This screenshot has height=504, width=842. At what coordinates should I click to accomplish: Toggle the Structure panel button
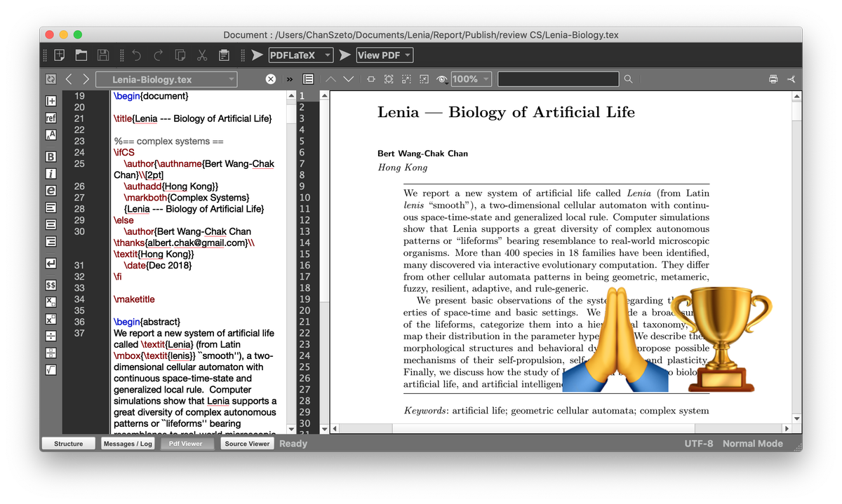coord(69,444)
